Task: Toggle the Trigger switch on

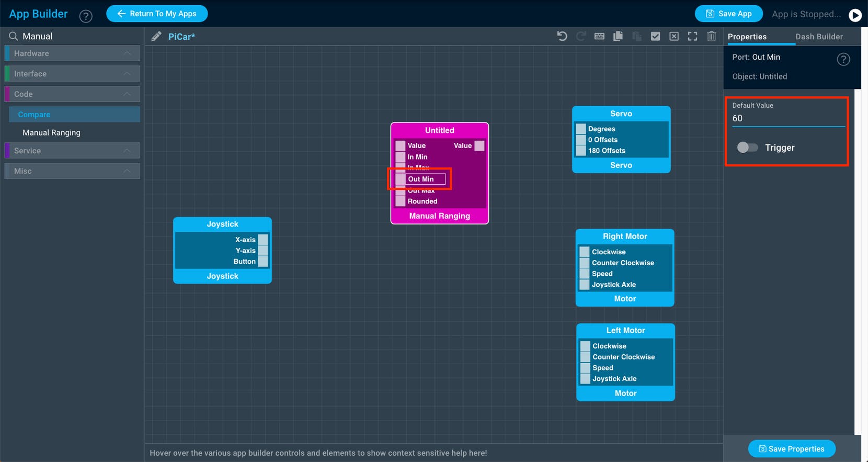Action: (x=747, y=148)
